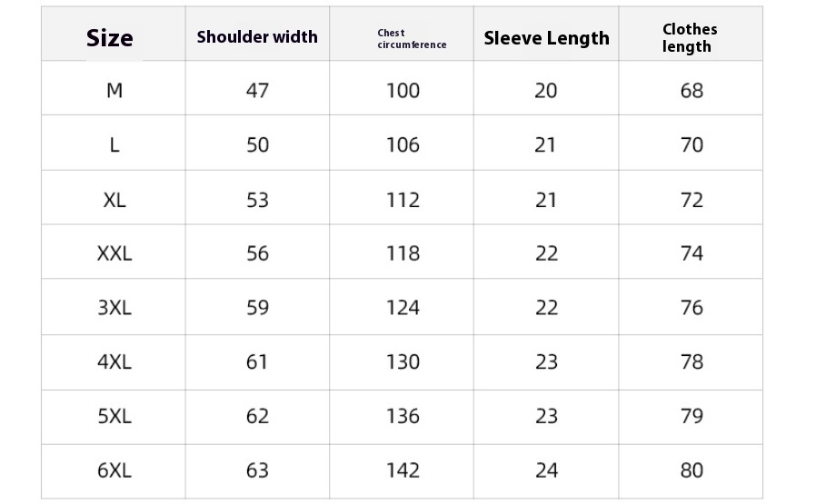Click chest circumference value 118
Screen dimensions: 826x504
[403, 253]
